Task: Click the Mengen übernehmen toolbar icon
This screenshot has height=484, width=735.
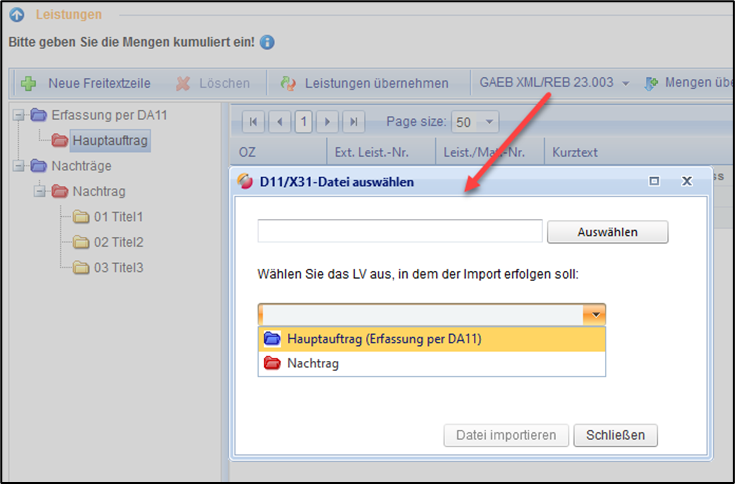Action: (x=652, y=83)
